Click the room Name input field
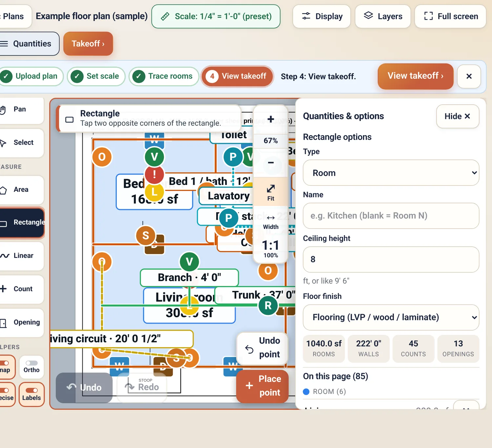This screenshot has height=448, width=492. (391, 216)
